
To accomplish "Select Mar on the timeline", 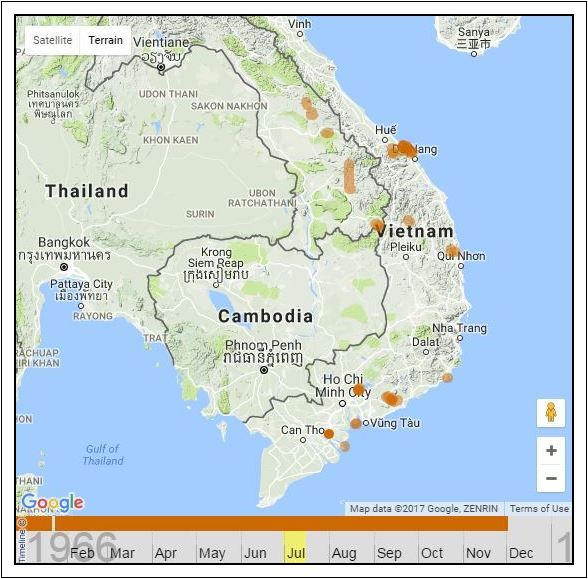I will pos(122,553).
